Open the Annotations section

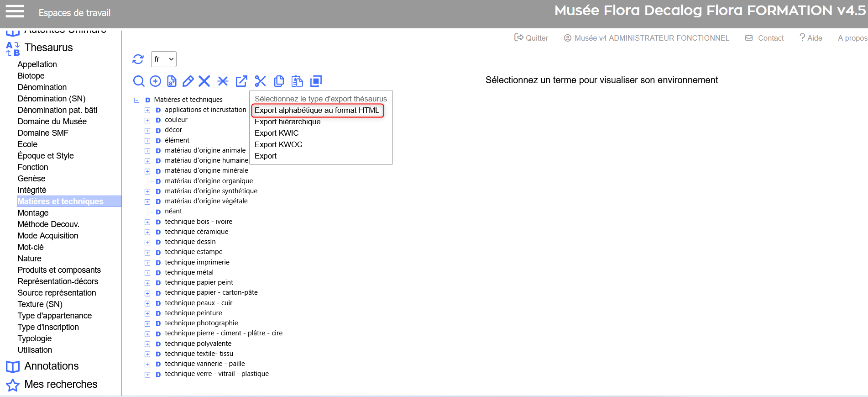click(x=52, y=366)
